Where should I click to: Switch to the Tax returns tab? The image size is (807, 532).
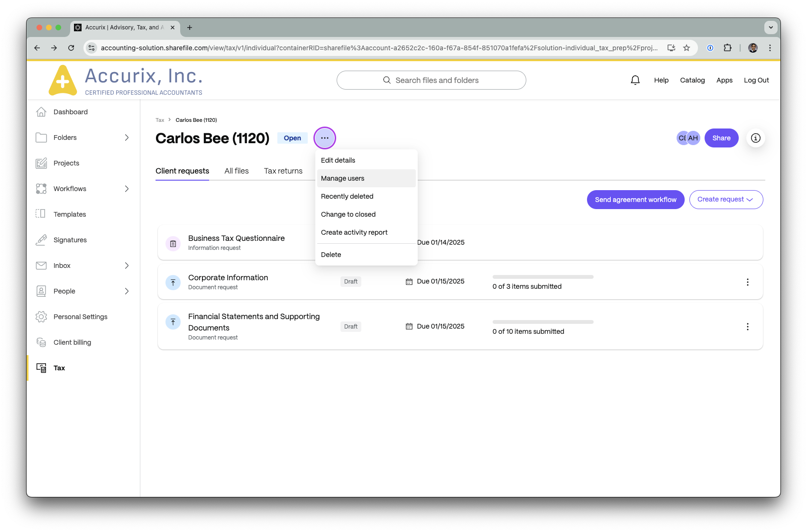(283, 171)
